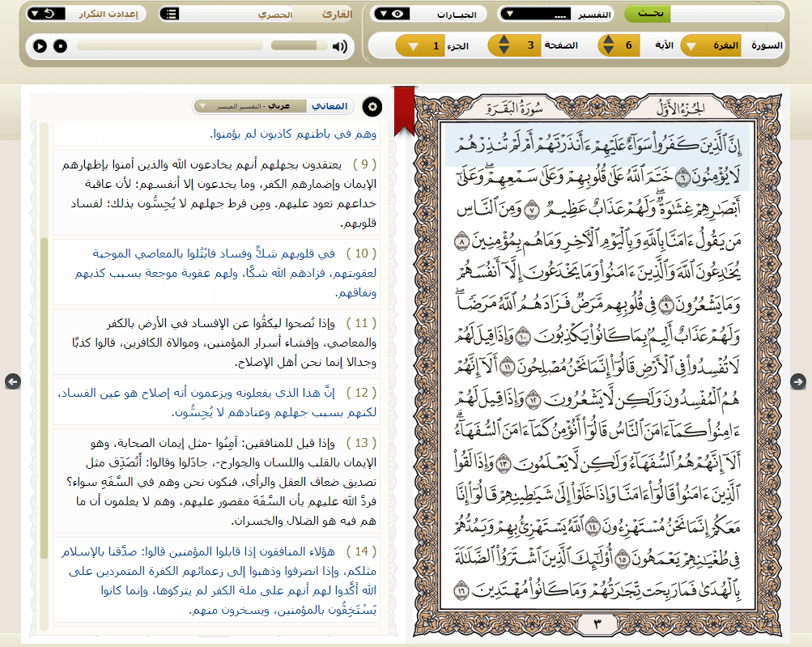This screenshot has height=647, width=812.
Task: Mute audio with the speaker icon
Action: (340, 47)
